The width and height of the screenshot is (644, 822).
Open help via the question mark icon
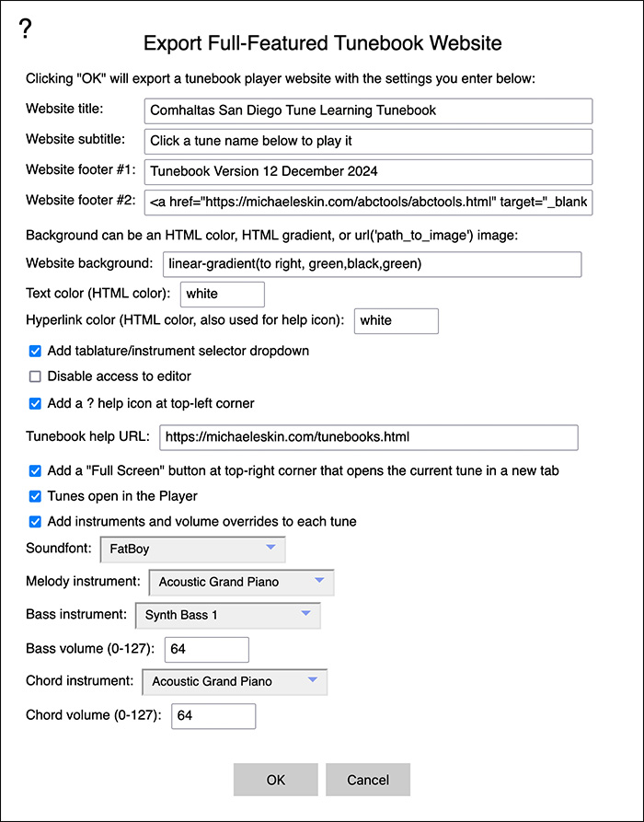pyautogui.click(x=25, y=29)
